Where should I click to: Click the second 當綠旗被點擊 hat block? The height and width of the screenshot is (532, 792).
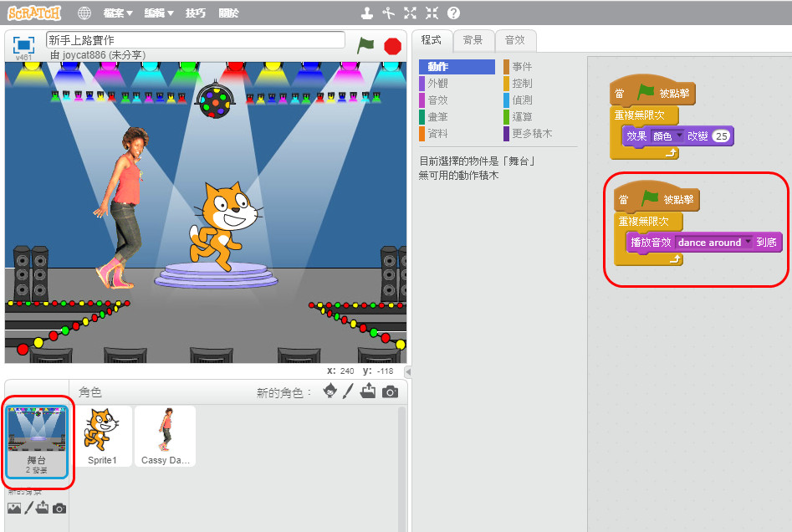[657, 199]
